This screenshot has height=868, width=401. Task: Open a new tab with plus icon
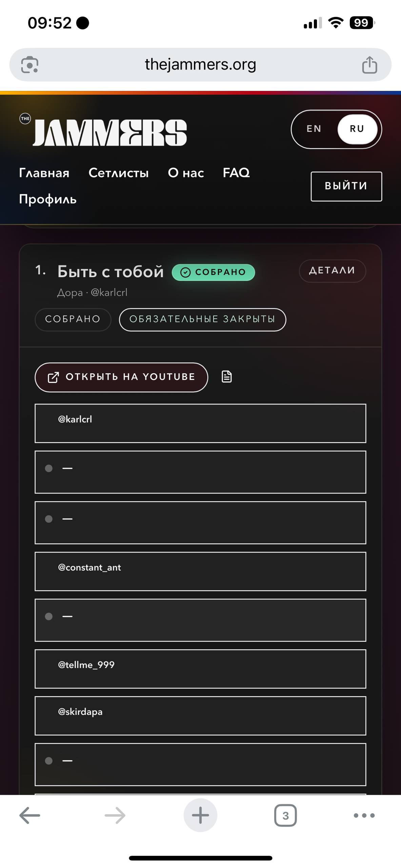click(x=200, y=815)
